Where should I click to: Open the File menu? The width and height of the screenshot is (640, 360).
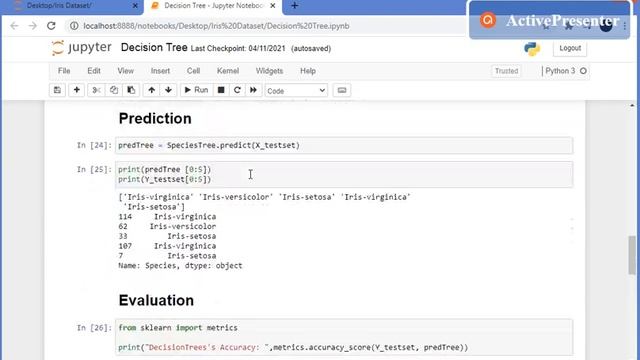[64, 71]
